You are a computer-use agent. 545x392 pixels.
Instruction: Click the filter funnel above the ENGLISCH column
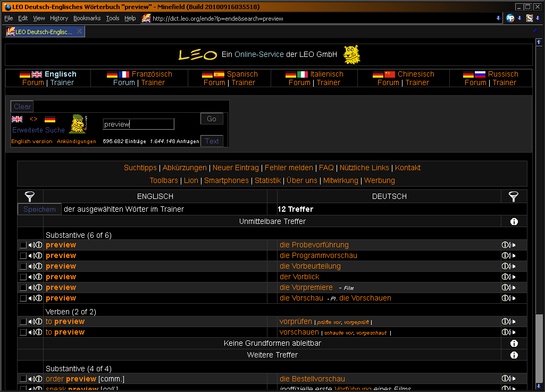pos(30,197)
